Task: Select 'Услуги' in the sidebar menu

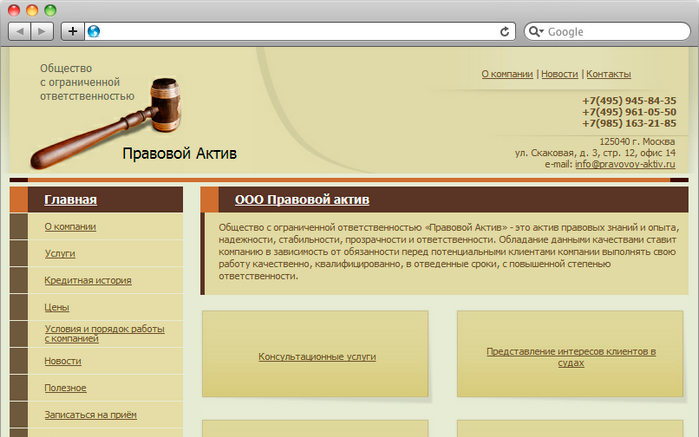Action: pyautogui.click(x=60, y=254)
